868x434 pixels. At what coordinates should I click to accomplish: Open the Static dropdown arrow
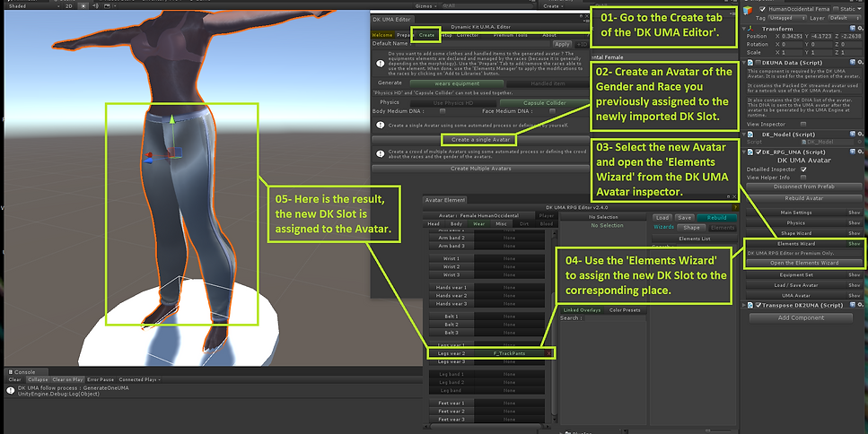click(860, 9)
